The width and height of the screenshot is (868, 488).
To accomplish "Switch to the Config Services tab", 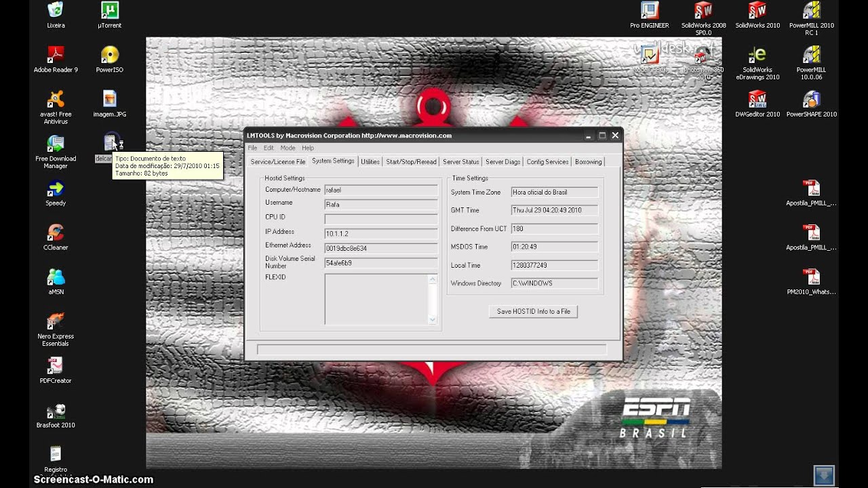I will 547,162.
